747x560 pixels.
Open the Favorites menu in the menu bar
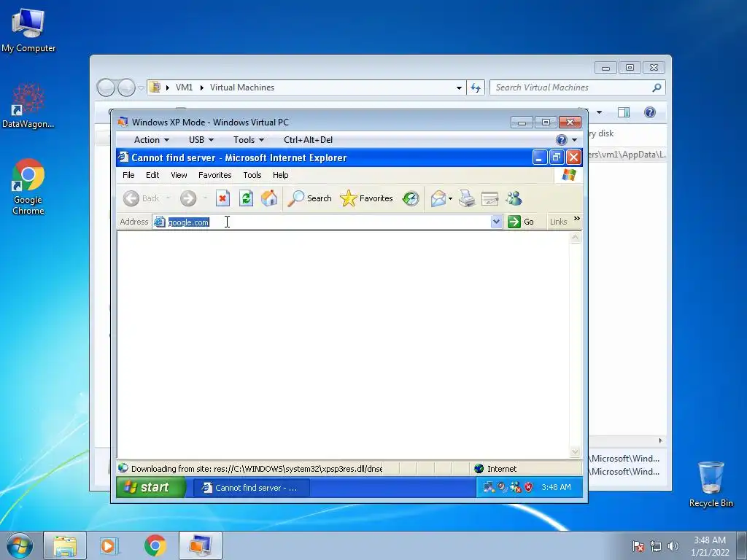tap(215, 175)
